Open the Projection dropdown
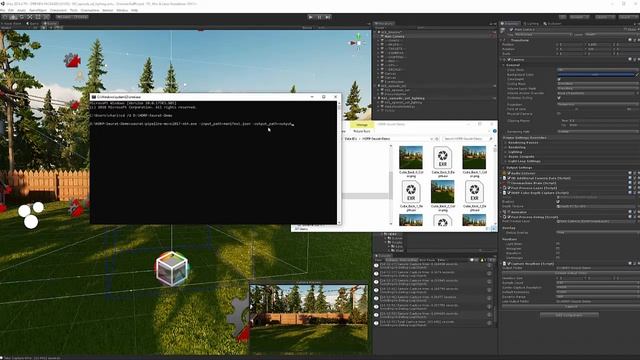Viewport: 640px width, 360px height. (x=598, y=104)
